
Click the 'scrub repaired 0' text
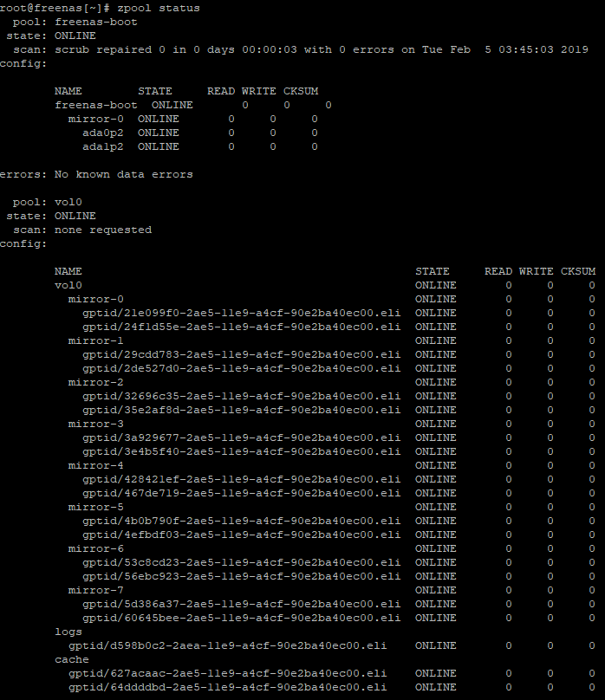tap(110, 50)
